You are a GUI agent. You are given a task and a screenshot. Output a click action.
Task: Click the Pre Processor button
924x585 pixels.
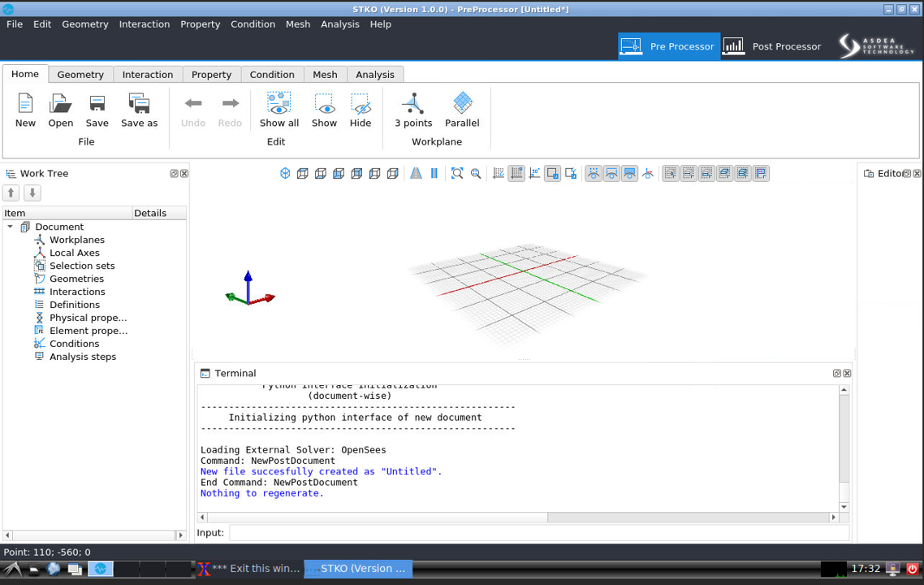point(668,46)
